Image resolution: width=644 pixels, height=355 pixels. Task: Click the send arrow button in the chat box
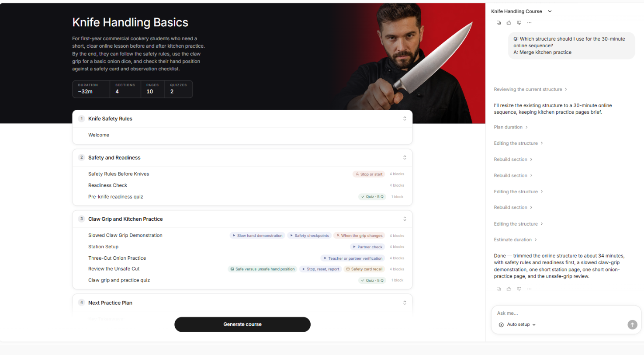click(x=632, y=324)
